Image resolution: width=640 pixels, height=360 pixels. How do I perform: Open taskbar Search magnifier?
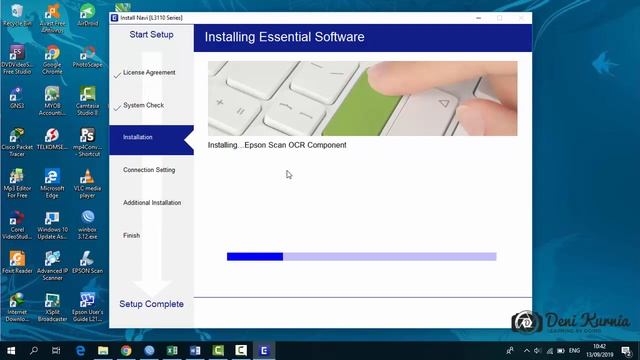coord(34,351)
